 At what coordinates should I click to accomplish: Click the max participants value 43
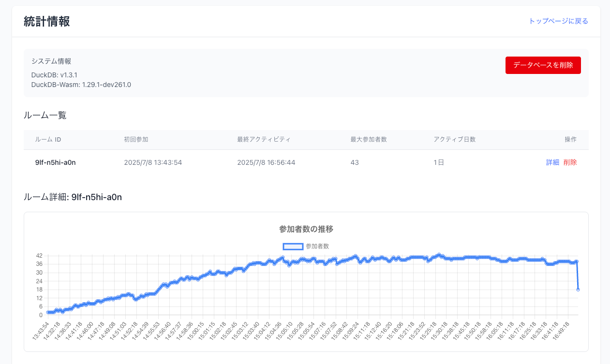[x=355, y=162]
